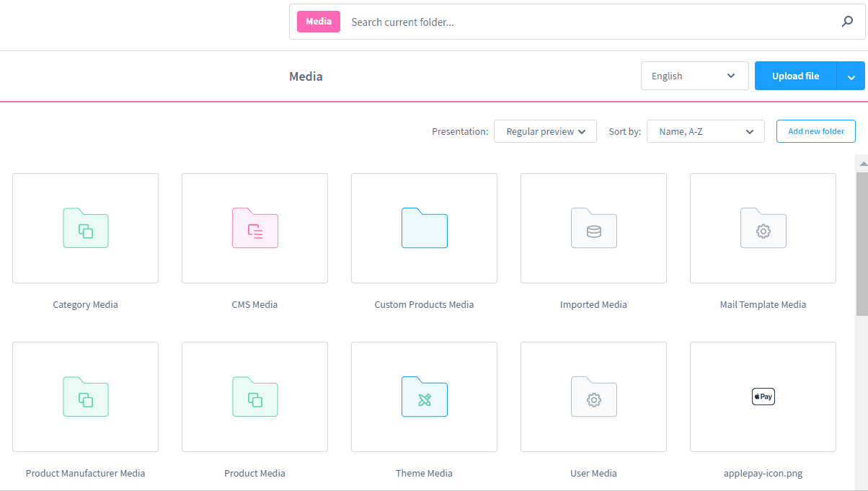Open the Regular preview presentation dropdown

point(545,131)
